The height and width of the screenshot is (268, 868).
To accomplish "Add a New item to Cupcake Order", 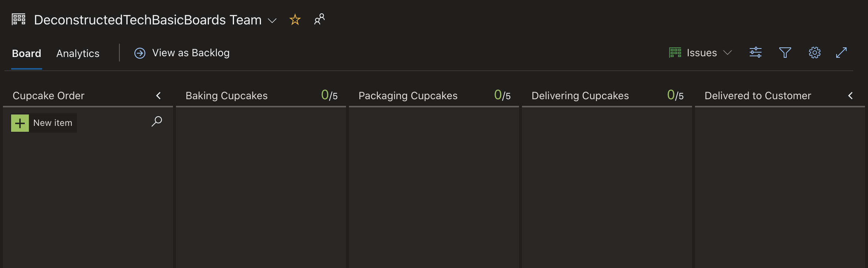I will (43, 123).
